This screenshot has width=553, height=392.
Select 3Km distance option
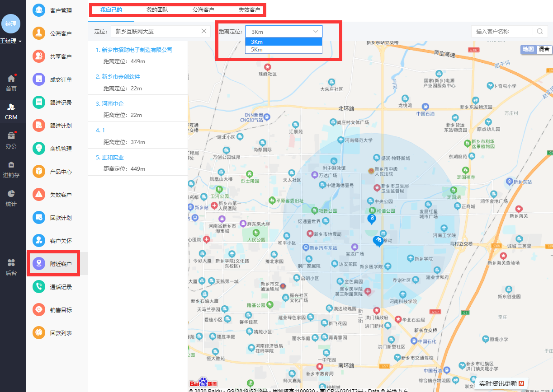(x=284, y=42)
